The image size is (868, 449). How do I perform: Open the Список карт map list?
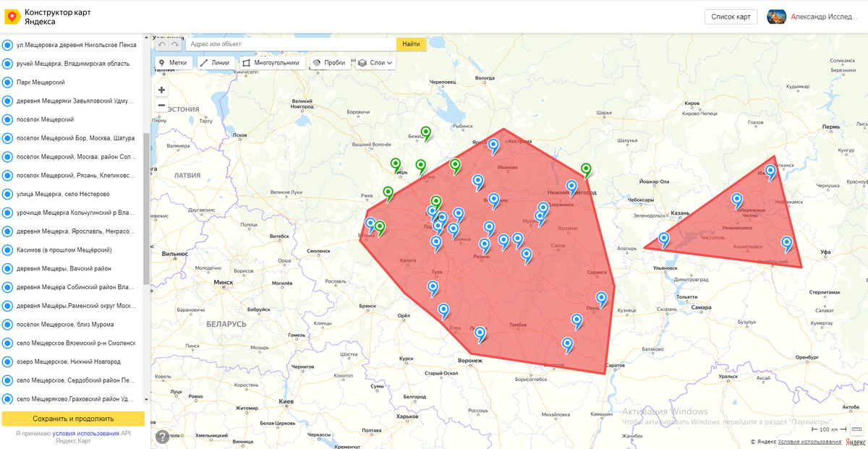click(731, 17)
